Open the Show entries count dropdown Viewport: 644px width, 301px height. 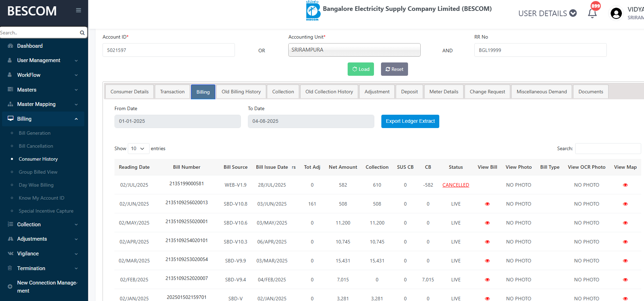click(138, 148)
